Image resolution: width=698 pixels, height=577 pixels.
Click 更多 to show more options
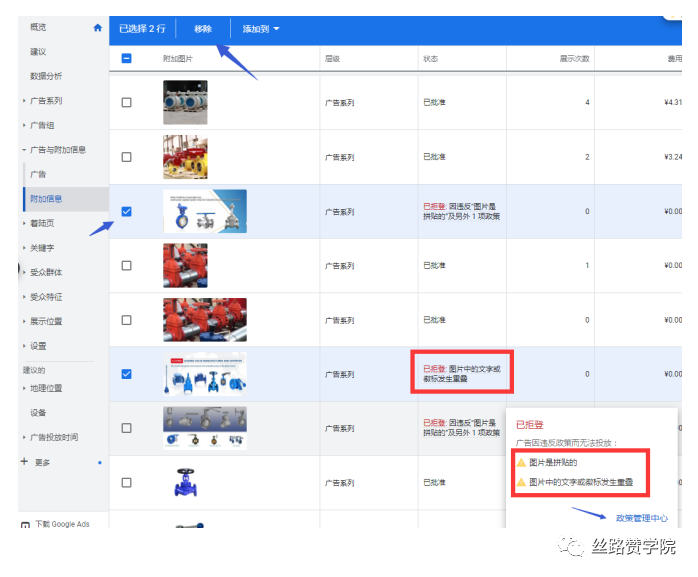pos(43,462)
